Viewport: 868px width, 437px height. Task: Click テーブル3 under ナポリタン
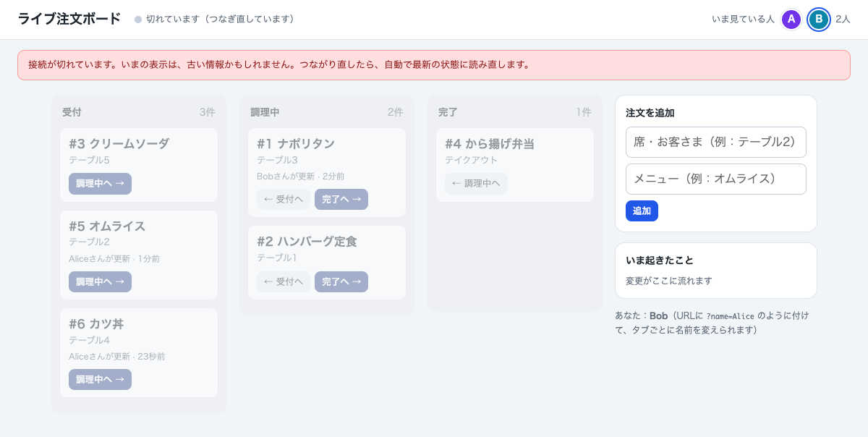(x=277, y=160)
